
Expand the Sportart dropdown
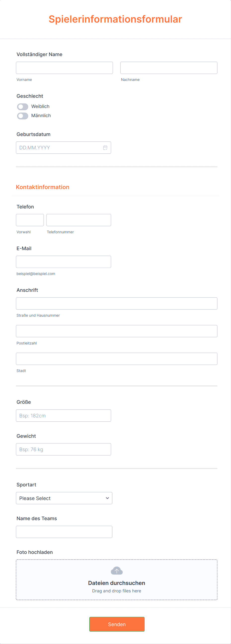pyautogui.click(x=64, y=498)
